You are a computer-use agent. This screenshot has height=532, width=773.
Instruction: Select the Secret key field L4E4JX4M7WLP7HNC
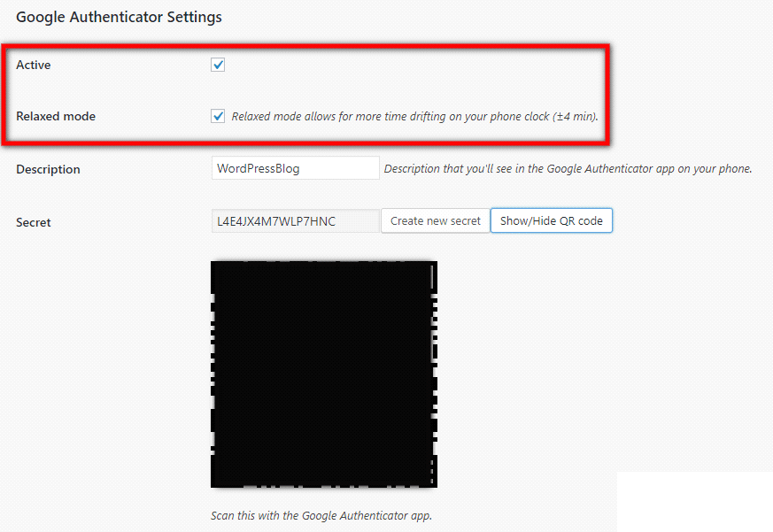(x=295, y=221)
